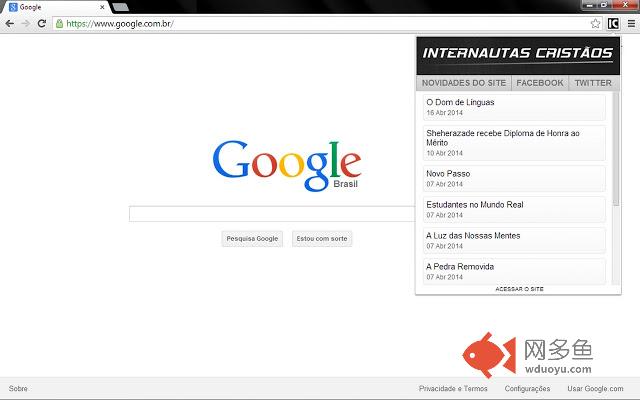This screenshot has height=400, width=640.
Task: Maximize the Chrome window
Action: coord(604,5)
